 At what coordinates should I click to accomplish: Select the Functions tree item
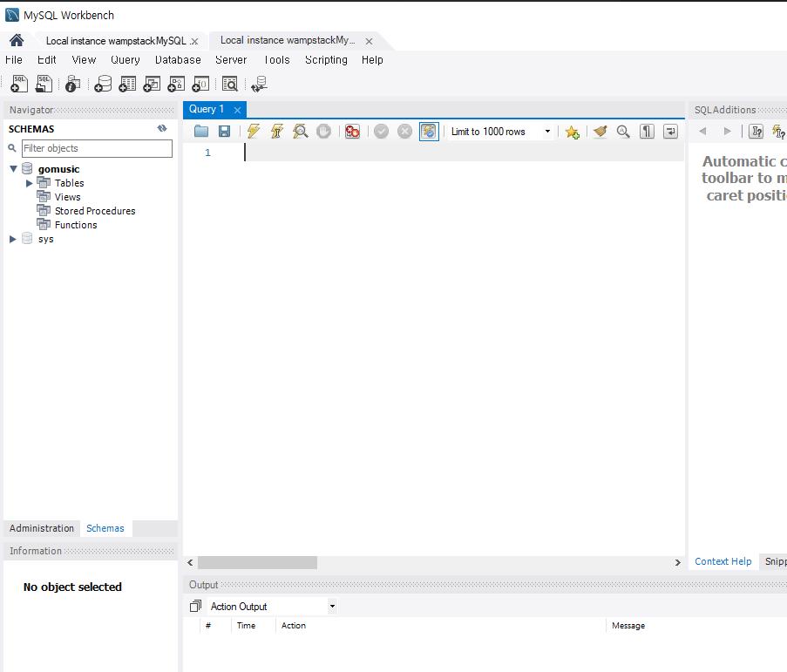[x=76, y=225]
